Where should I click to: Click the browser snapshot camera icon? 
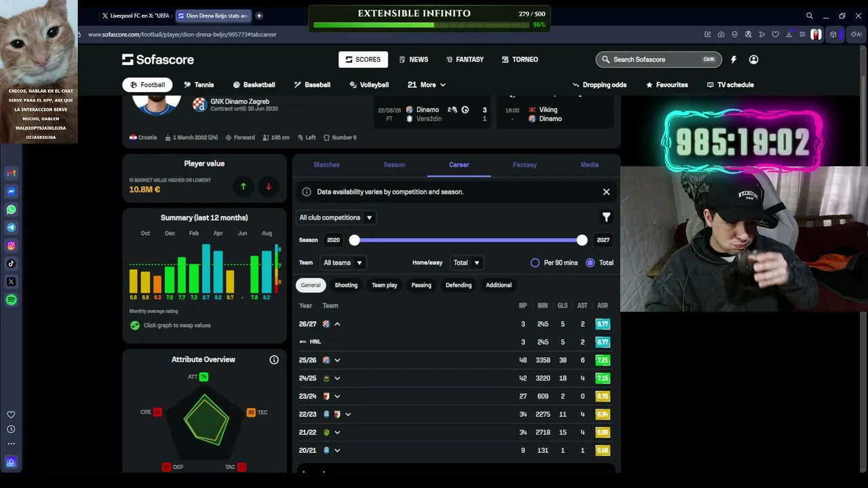pyautogui.click(x=721, y=35)
